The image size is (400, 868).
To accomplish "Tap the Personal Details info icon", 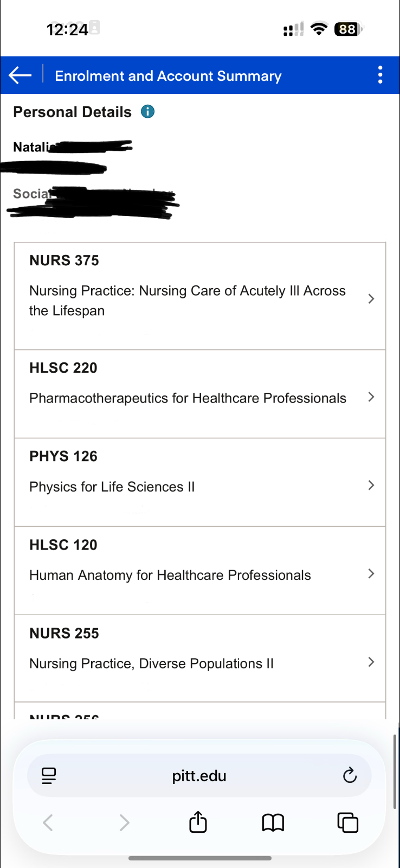I will pyautogui.click(x=147, y=112).
